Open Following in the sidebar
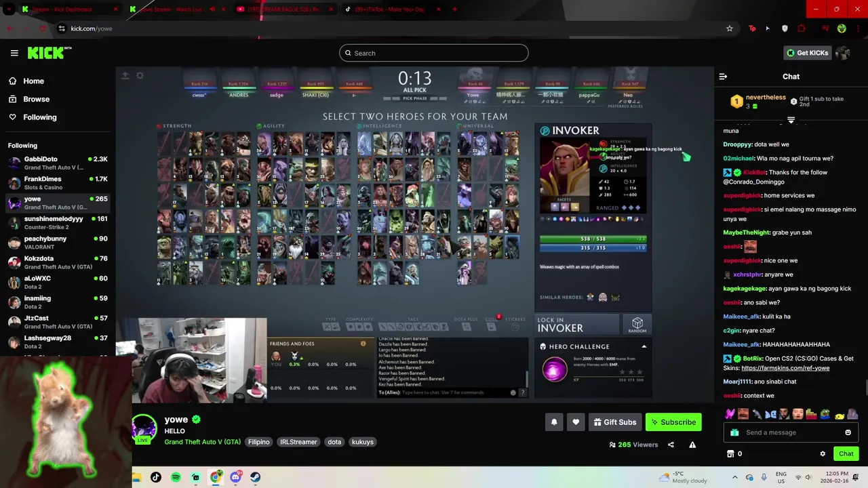The height and width of the screenshot is (488, 868). click(x=33, y=117)
